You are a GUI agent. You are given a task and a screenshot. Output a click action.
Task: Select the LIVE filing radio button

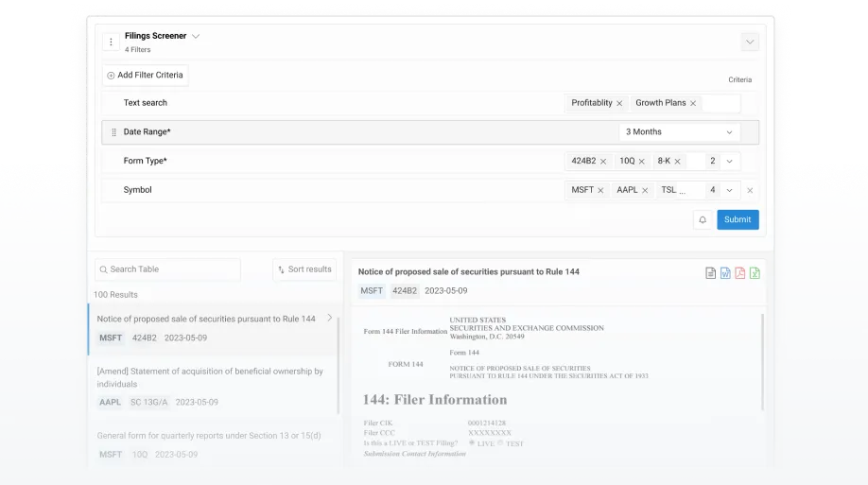coord(472,442)
